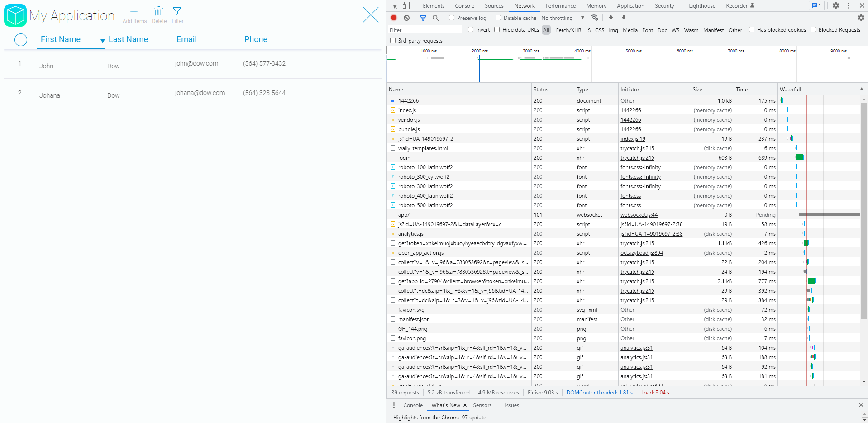
Task: Open the DevTools three-dot menu
Action: [x=849, y=6]
